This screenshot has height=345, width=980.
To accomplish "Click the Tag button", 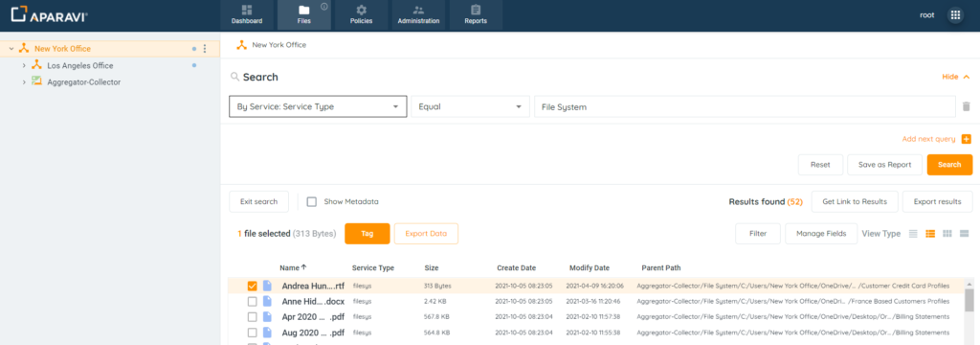I will 367,234.
